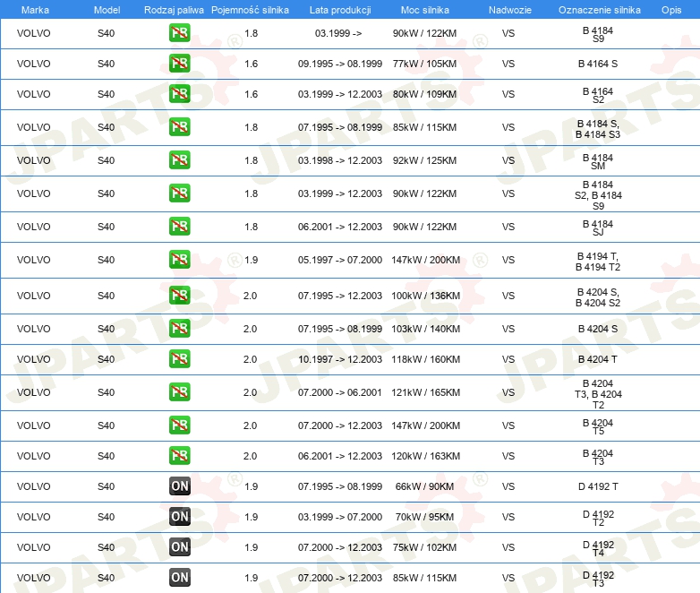This screenshot has width=700, height=593.
Task: Click the Opis column header
Action: [x=671, y=10]
